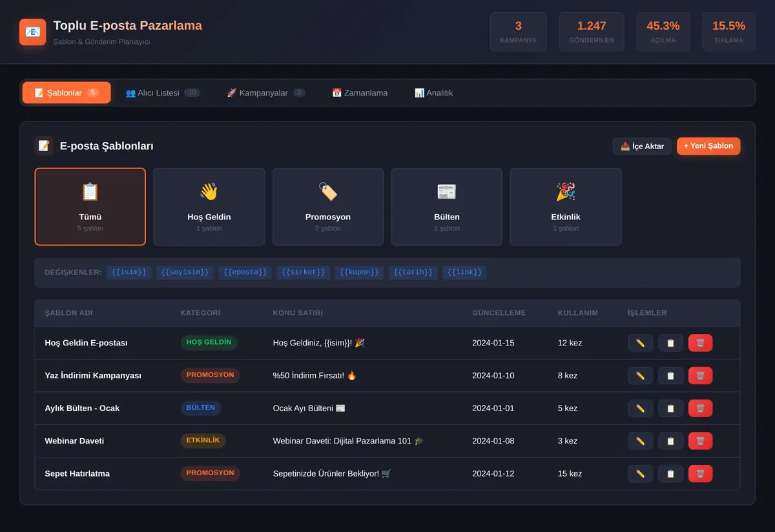Choose the Etkinlik category card
This screenshot has height=532, width=775.
[566, 207]
